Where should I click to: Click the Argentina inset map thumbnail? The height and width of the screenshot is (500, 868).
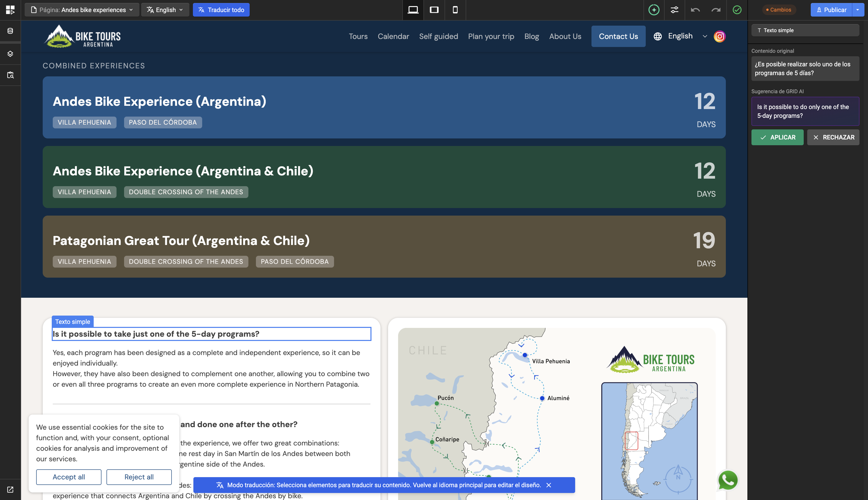649,441
